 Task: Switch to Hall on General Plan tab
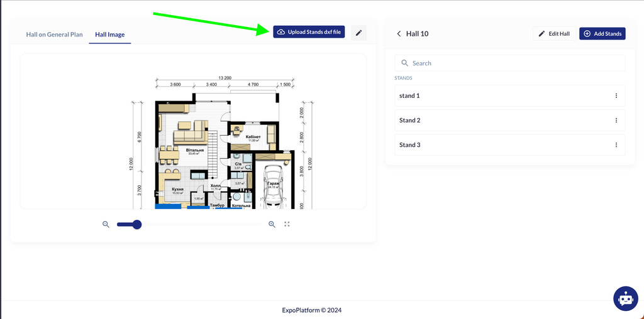coord(54,35)
